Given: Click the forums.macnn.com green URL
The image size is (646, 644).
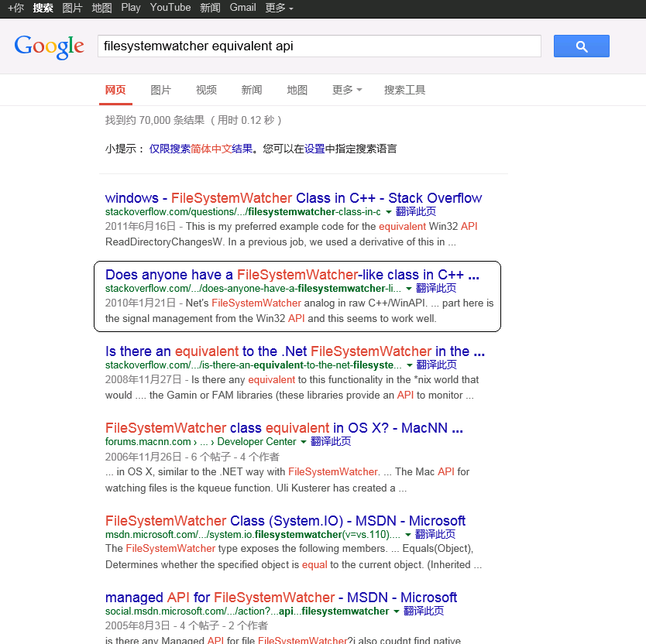Looking at the screenshot, I should pos(148,441).
